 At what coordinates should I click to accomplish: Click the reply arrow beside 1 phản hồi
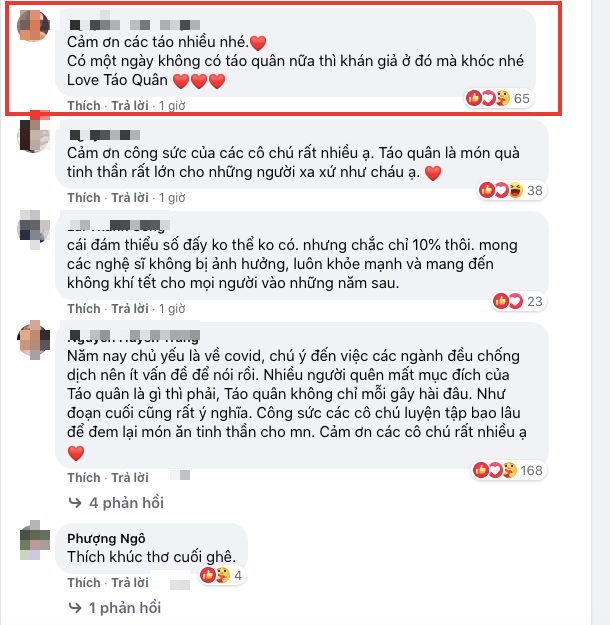tap(75, 607)
